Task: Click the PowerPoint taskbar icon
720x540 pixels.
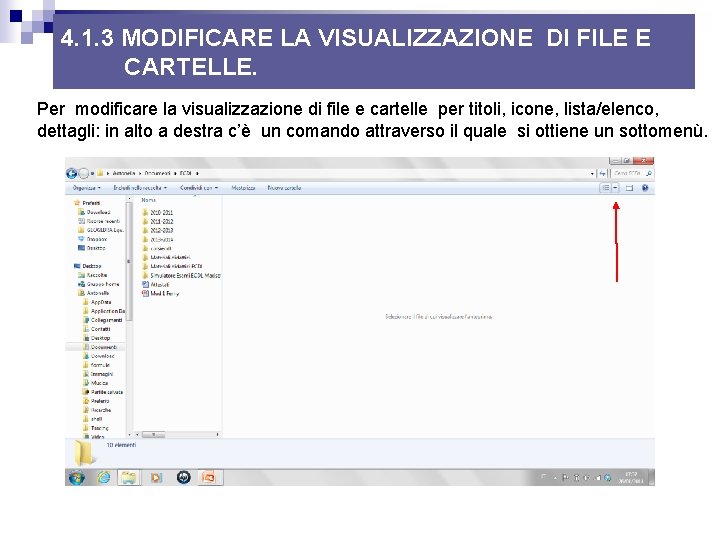Action: pyautogui.click(x=209, y=478)
